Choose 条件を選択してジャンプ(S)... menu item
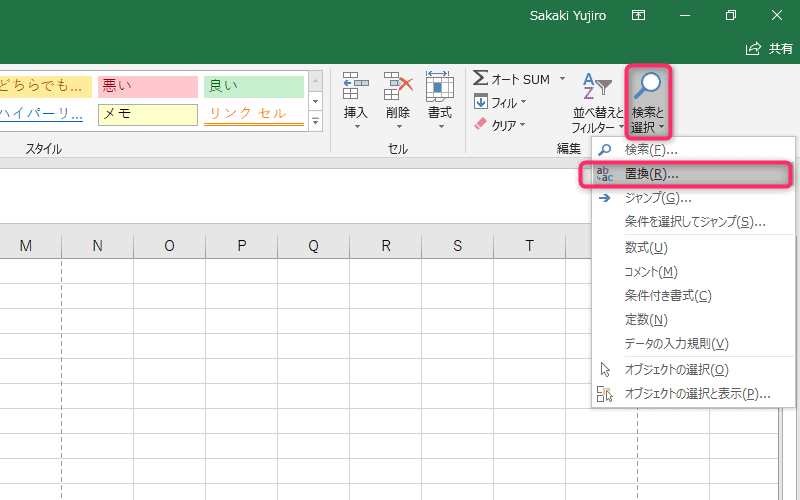Image resolution: width=800 pixels, height=500 pixels. [693, 221]
